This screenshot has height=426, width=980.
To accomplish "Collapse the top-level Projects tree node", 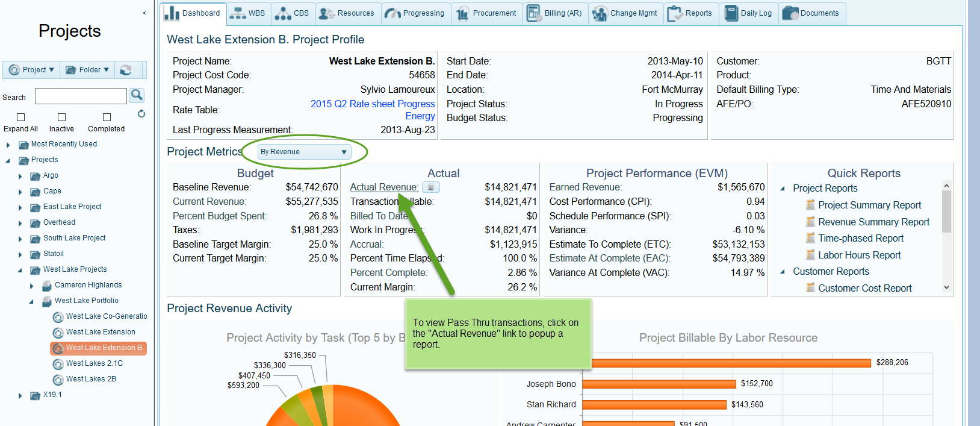I will 8,160.
